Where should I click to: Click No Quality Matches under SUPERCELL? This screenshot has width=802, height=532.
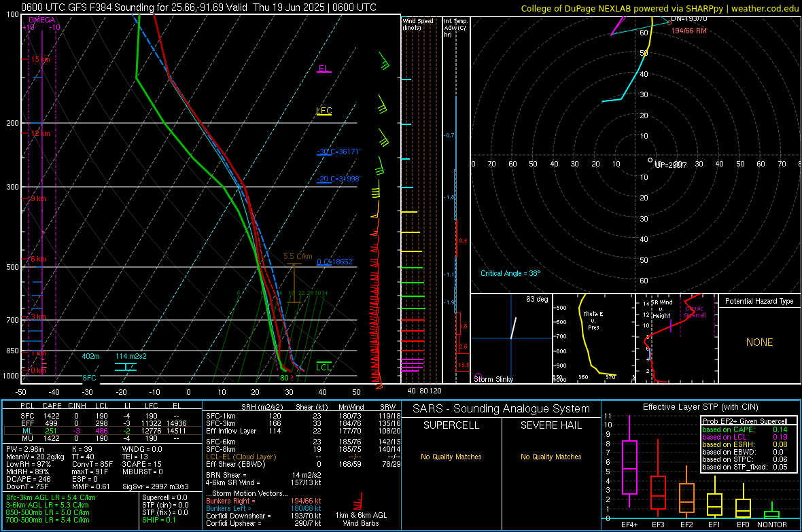tap(451, 457)
